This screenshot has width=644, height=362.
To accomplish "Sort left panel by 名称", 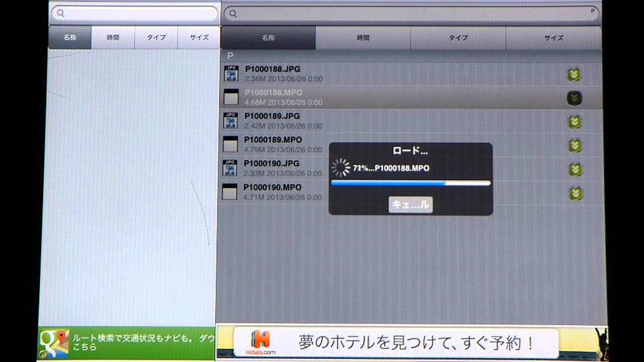I will (70, 37).
